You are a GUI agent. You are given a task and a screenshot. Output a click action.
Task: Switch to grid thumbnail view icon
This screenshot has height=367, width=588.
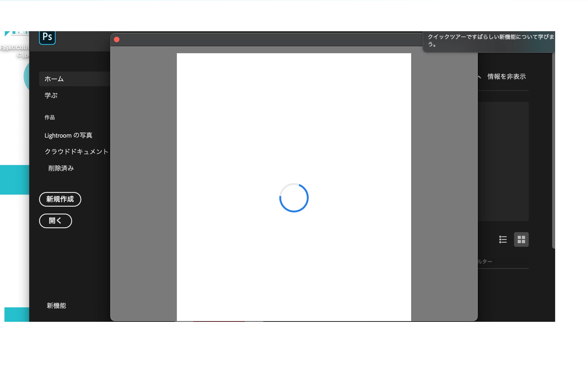(x=521, y=239)
